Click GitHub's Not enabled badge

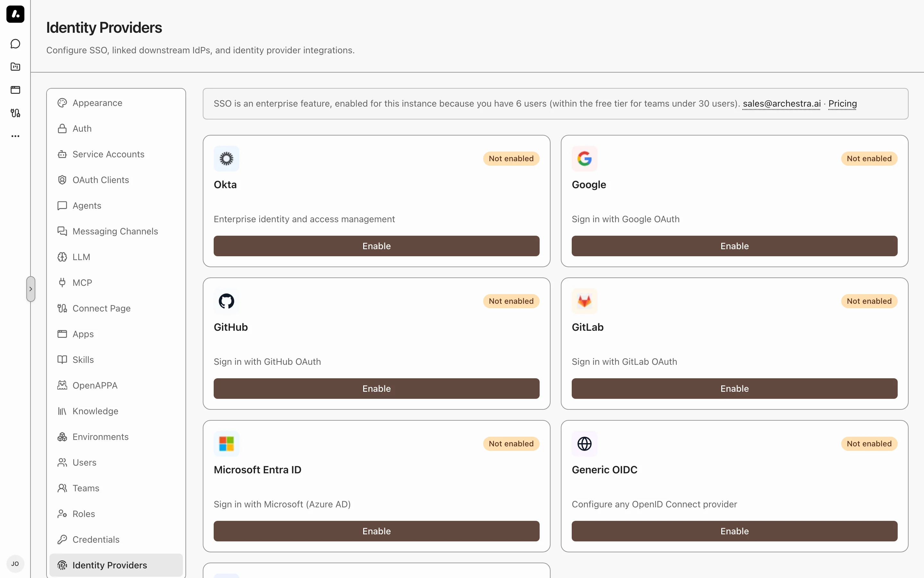[x=511, y=301]
